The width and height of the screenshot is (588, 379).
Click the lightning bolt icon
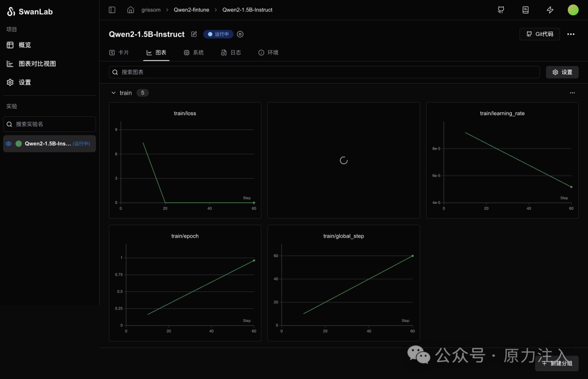pyautogui.click(x=550, y=10)
